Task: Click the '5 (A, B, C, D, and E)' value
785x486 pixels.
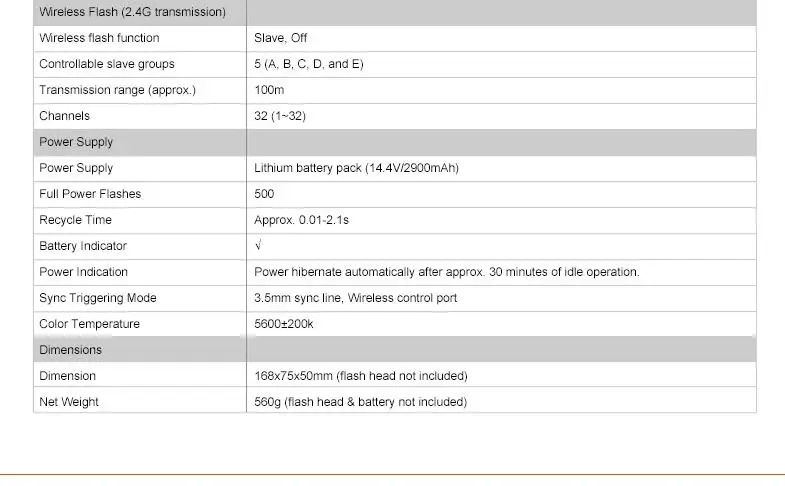Action: (308, 64)
